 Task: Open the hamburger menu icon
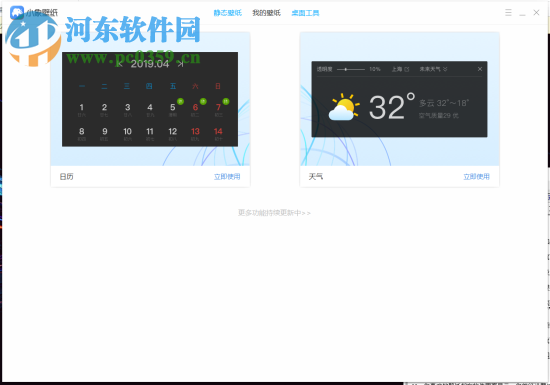click(508, 13)
